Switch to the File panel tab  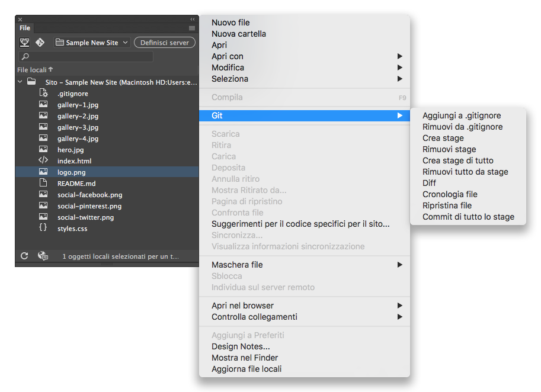[25, 28]
